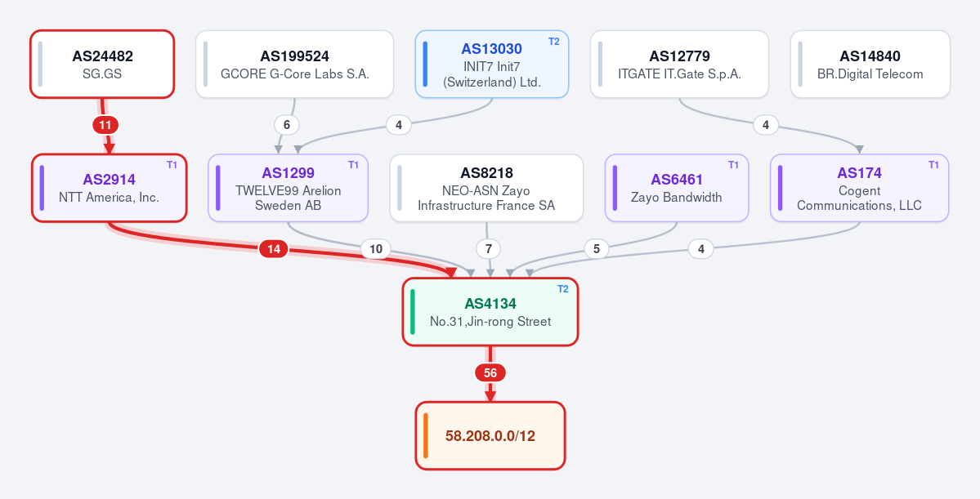Select the AS24482 SG.GS node
The width and height of the screenshot is (980, 499).
[102, 65]
